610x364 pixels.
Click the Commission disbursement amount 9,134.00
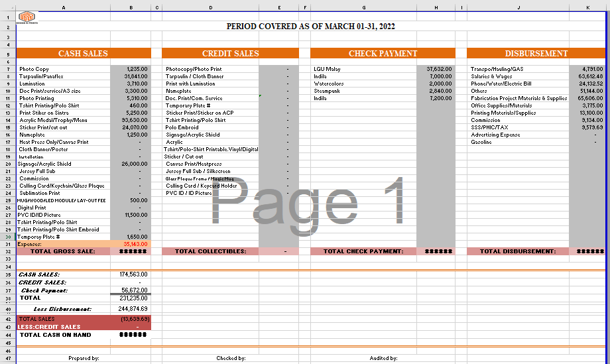[x=587, y=120]
